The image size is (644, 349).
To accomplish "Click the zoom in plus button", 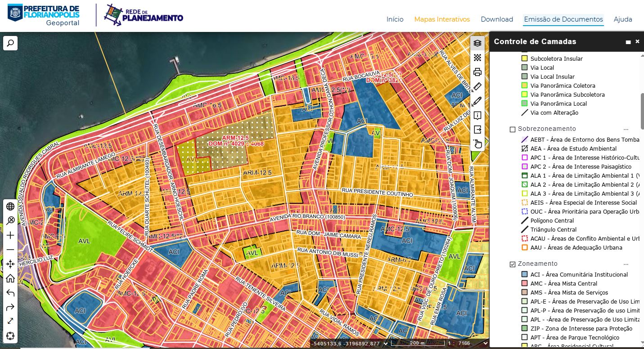I will point(10,235).
